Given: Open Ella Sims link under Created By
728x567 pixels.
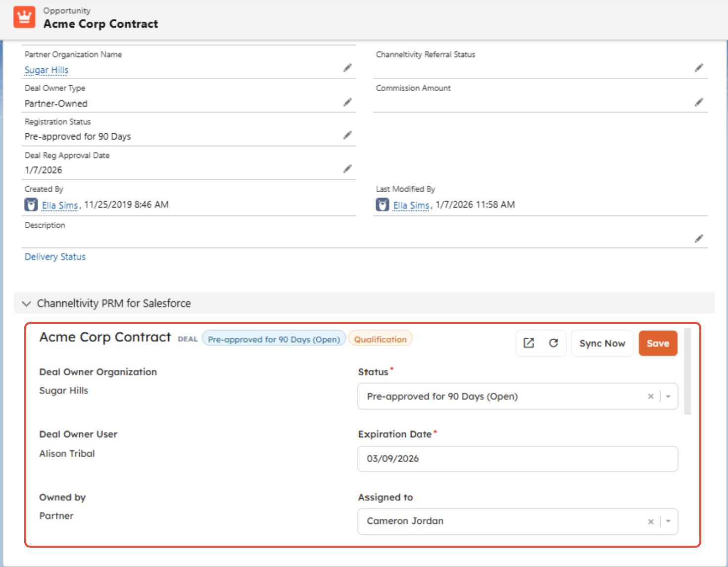Looking at the screenshot, I should click(60, 205).
